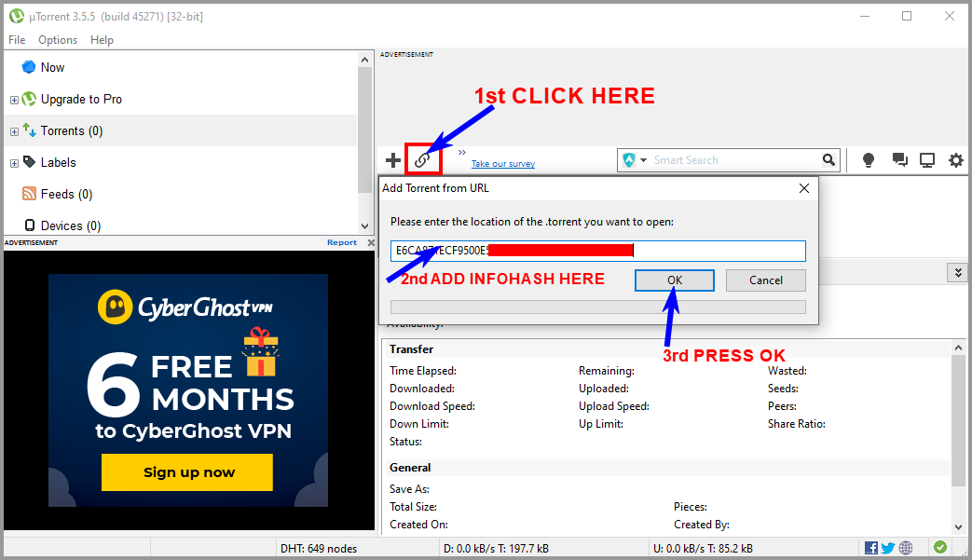Close the sidebar advertisement
The height and width of the screenshot is (560, 972).
click(371, 242)
